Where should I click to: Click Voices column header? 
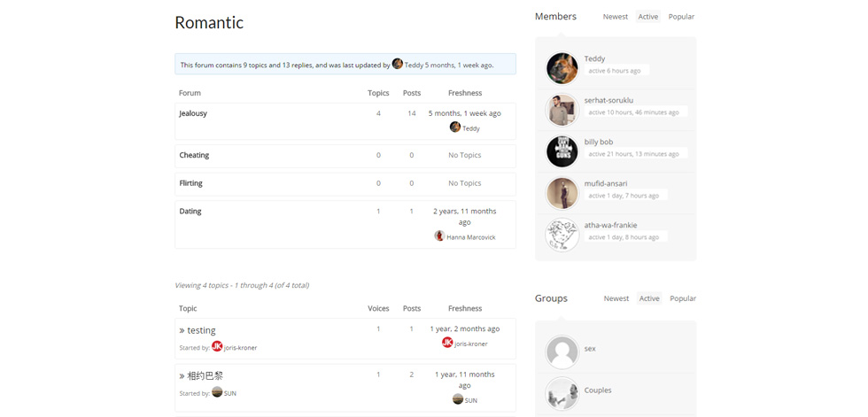379,309
